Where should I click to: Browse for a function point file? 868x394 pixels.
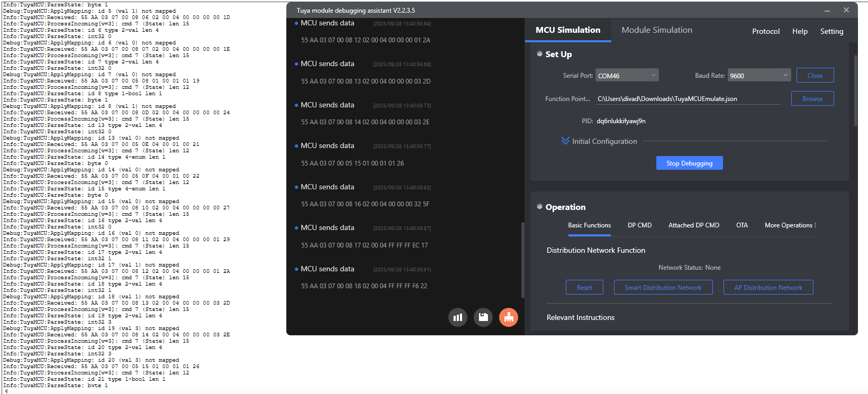click(812, 99)
